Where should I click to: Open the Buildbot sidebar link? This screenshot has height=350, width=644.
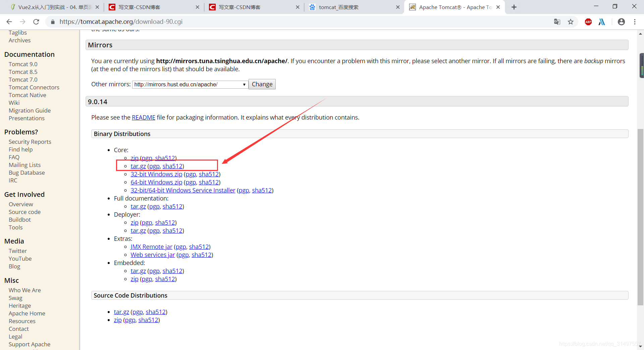coord(20,220)
